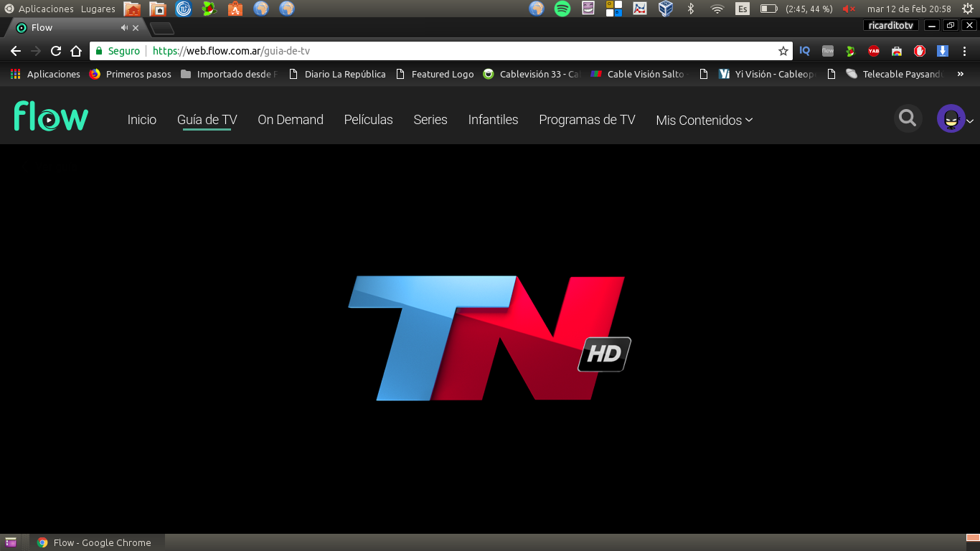Open the screenshot folder launcher in the panel

tap(158, 9)
